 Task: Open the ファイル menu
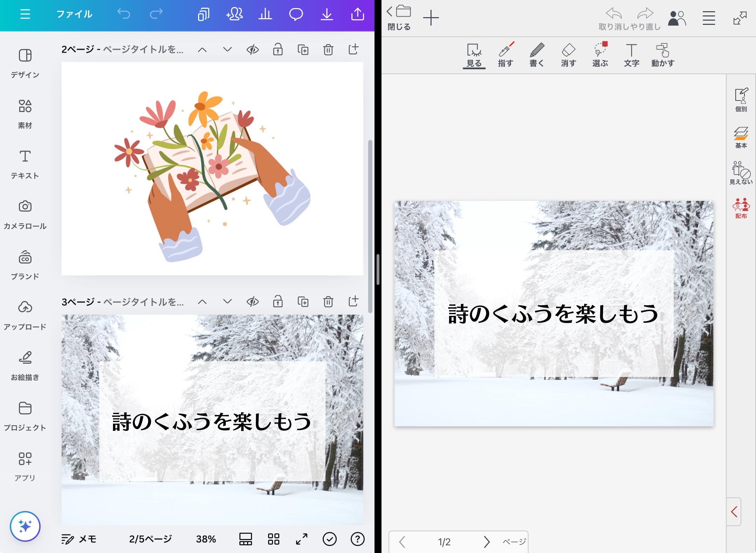click(x=74, y=14)
